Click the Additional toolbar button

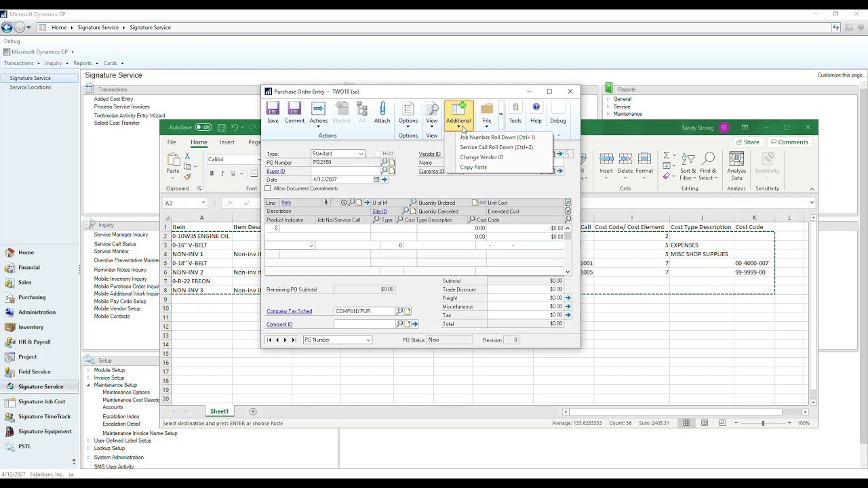(458, 115)
